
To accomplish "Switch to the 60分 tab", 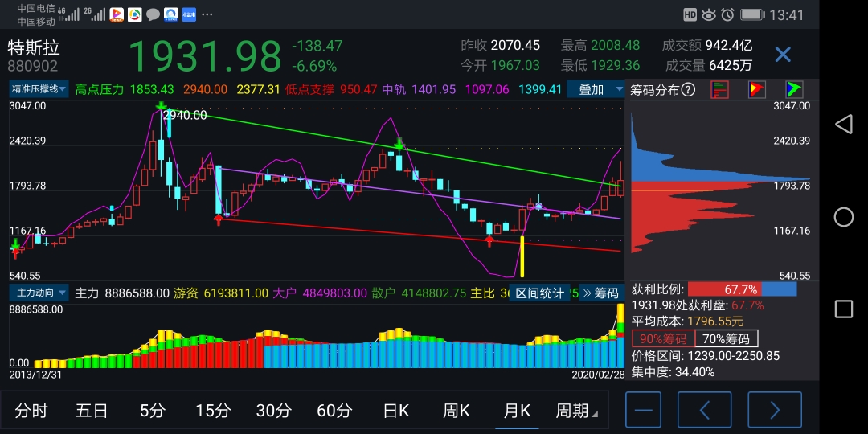I will pyautogui.click(x=334, y=411).
